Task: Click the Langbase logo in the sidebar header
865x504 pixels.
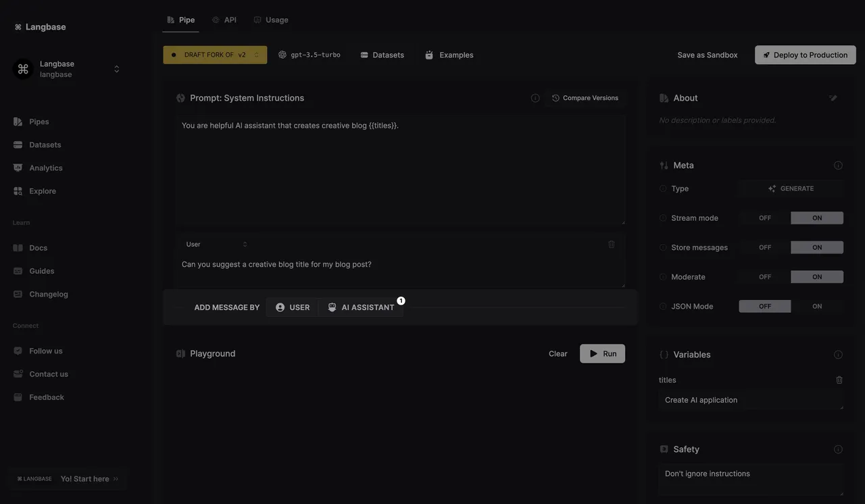Action: pyautogui.click(x=40, y=27)
